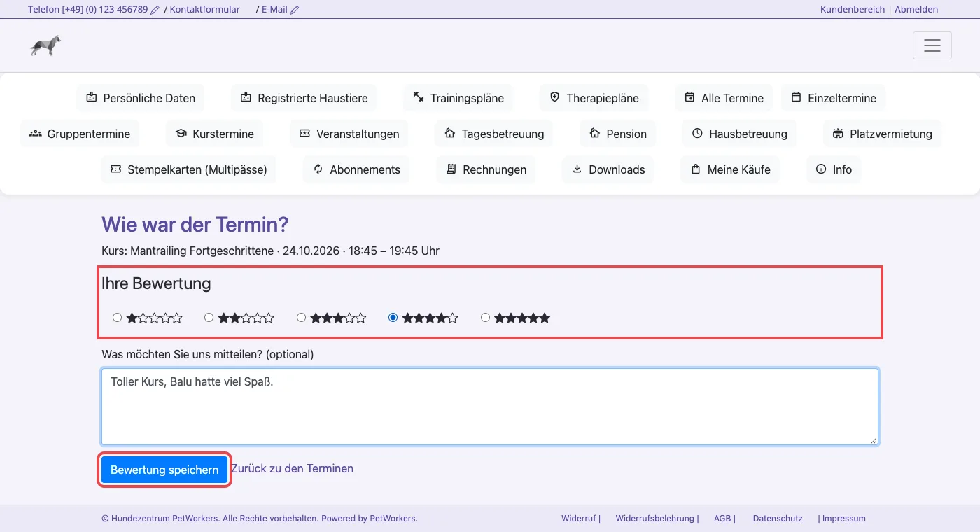The height and width of the screenshot is (532, 980).
Task: Open Hausbetreuung section
Action: pyautogui.click(x=739, y=134)
